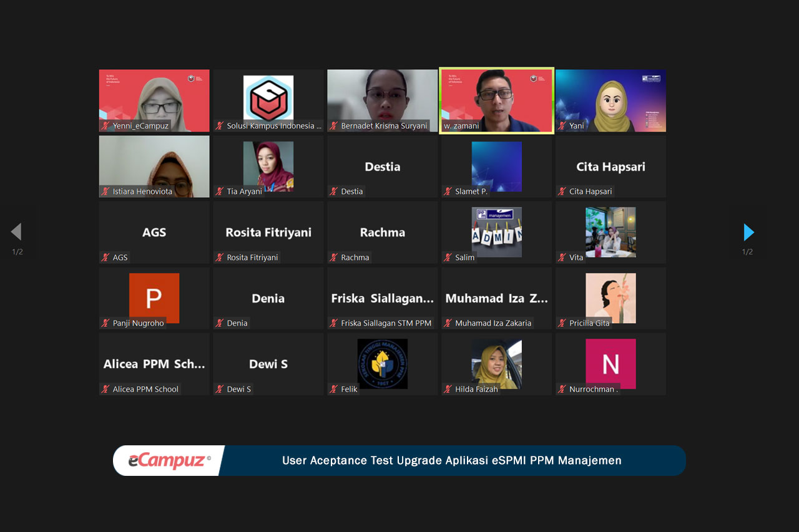Click 1/2 page indicator under left arrow
799x532 pixels.
pos(17,252)
